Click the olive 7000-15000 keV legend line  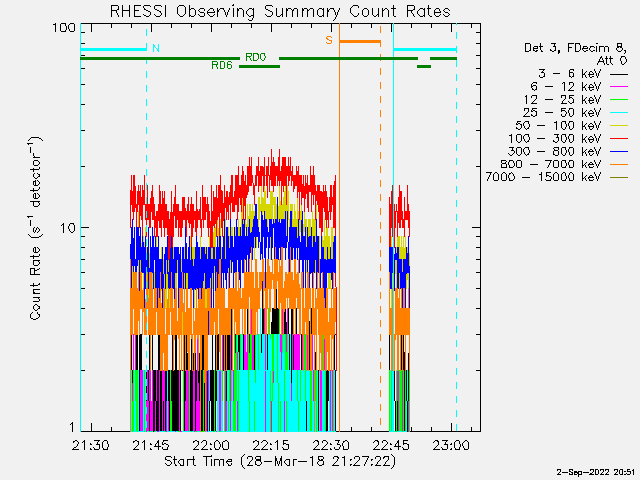[x=619, y=178]
